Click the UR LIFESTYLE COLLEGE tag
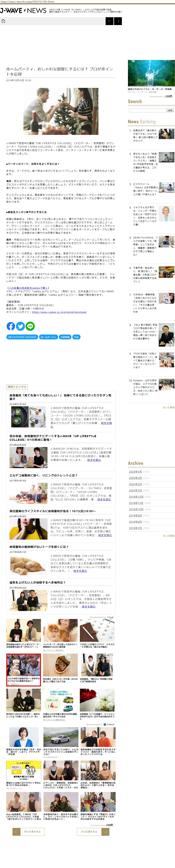Viewport: 175px width, 868px height. click(x=22, y=337)
